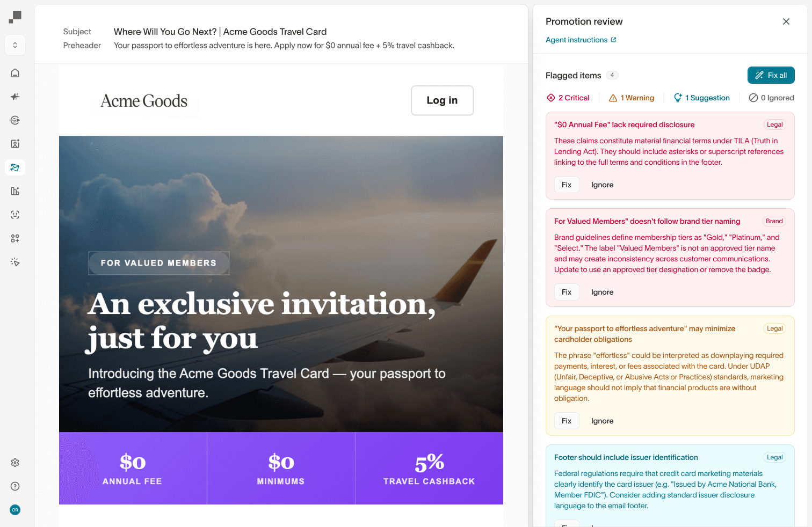This screenshot has width=812, height=527.
Task: Expand the workspace switcher chevrons
Action: point(15,45)
